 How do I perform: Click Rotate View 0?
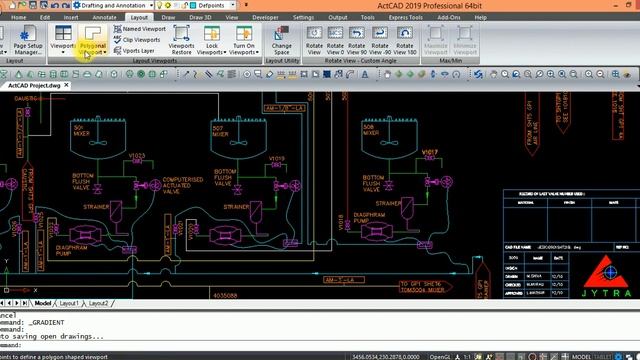pyautogui.click(x=335, y=40)
